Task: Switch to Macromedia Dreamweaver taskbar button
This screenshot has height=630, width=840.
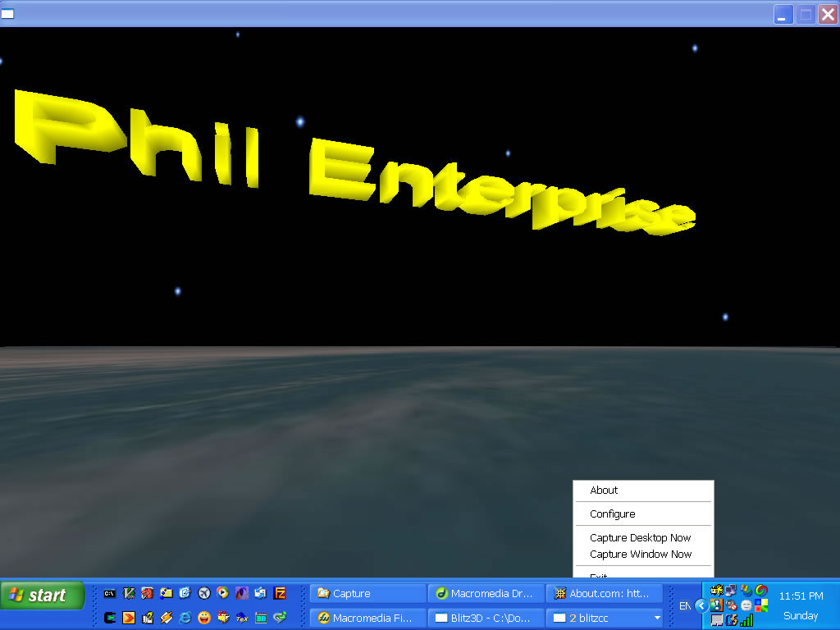Action: point(486,593)
